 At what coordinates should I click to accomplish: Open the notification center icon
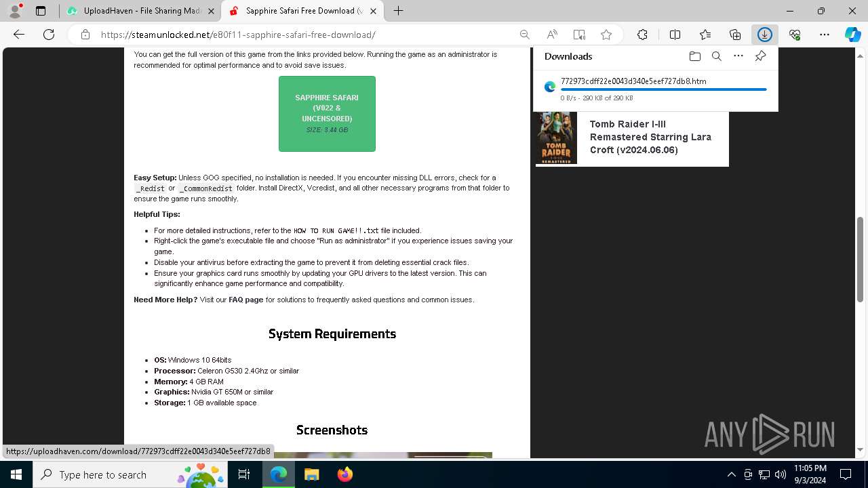(x=846, y=474)
